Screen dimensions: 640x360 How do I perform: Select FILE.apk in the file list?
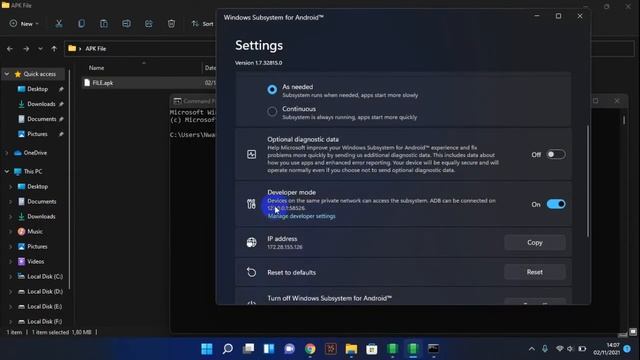coord(102,83)
